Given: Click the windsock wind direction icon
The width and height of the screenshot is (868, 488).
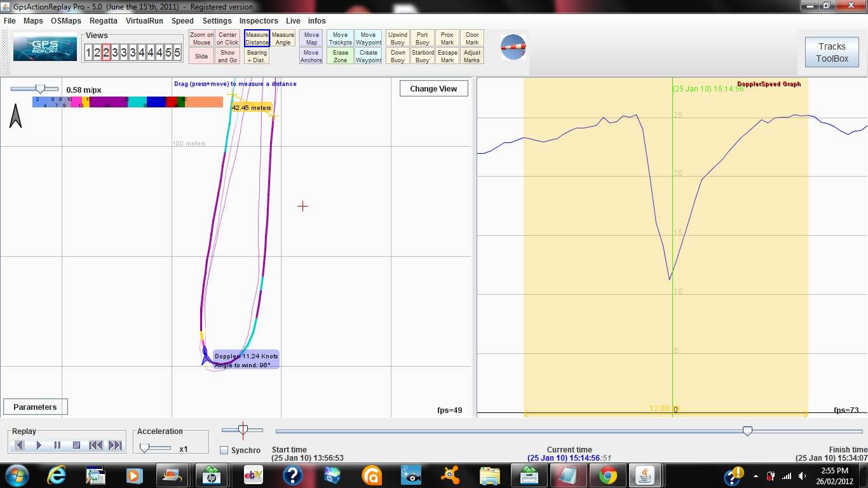Looking at the screenshot, I should point(513,48).
